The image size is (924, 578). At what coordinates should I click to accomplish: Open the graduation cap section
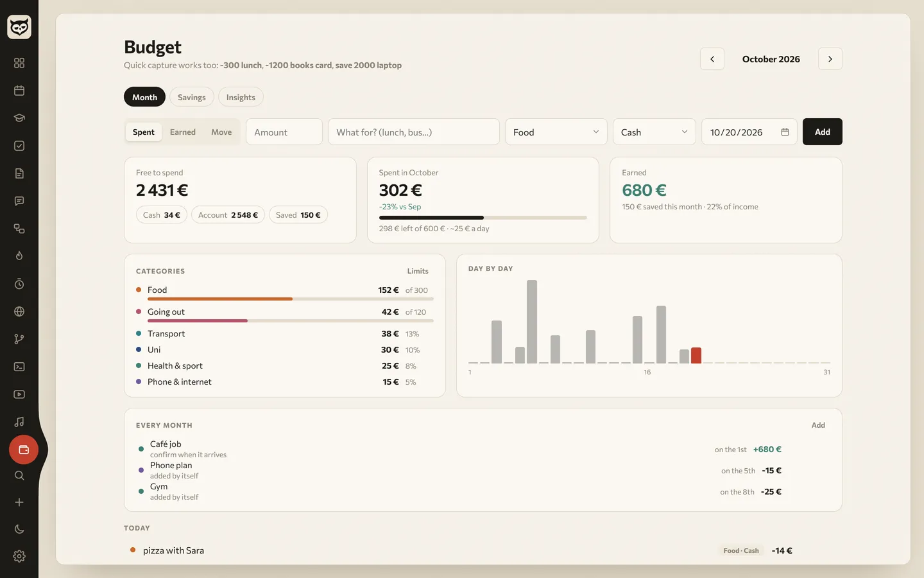coord(19,118)
